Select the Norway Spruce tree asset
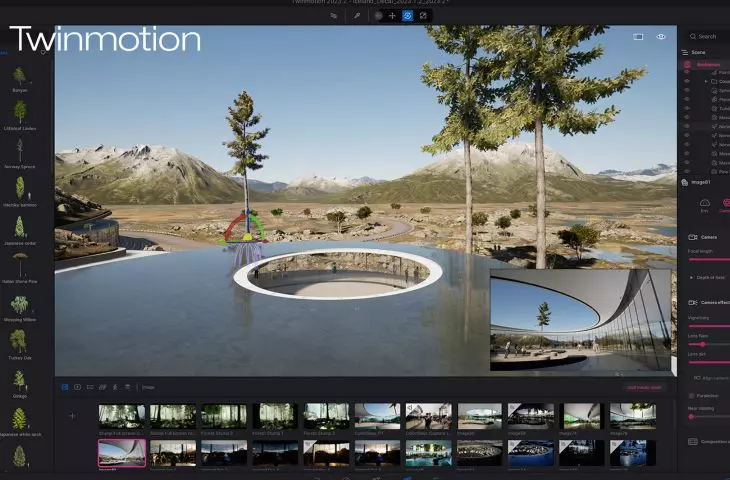730x480 pixels. tap(20, 154)
